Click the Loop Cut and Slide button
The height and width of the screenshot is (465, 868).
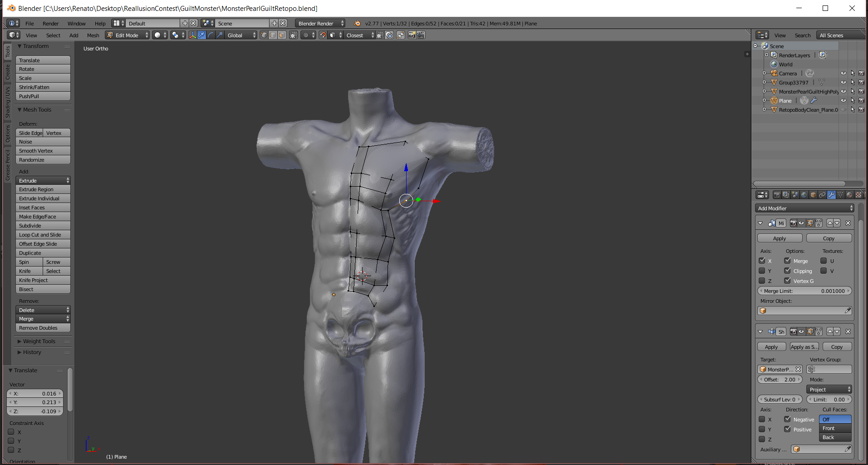43,235
